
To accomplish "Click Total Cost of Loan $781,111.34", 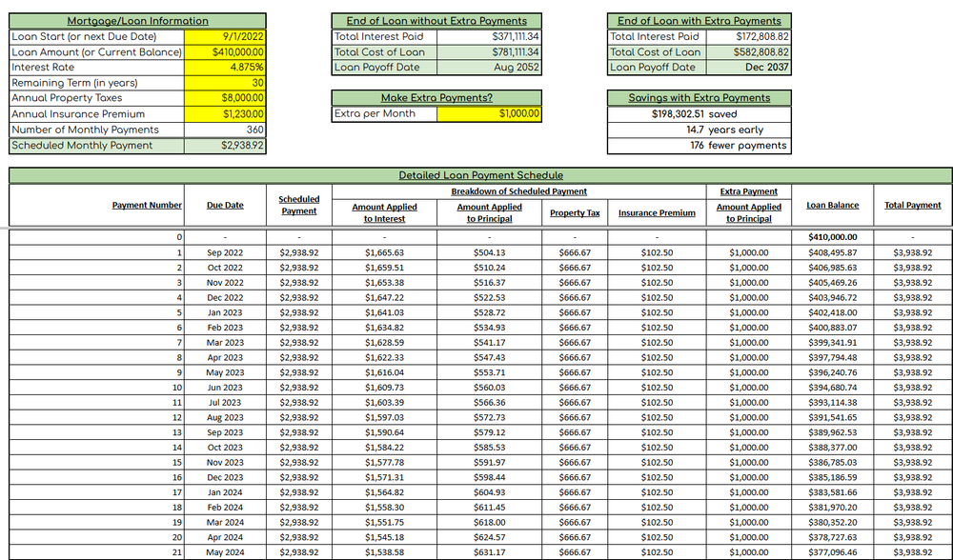I will [x=489, y=52].
